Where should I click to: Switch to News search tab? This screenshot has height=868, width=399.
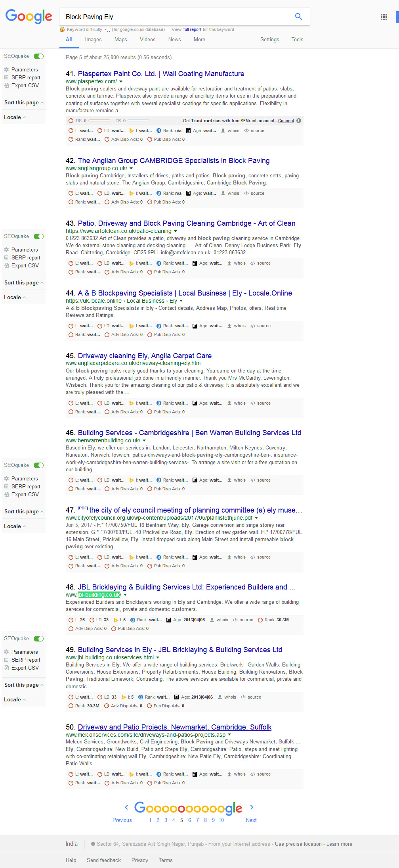pyautogui.click(x=174, y=40)
